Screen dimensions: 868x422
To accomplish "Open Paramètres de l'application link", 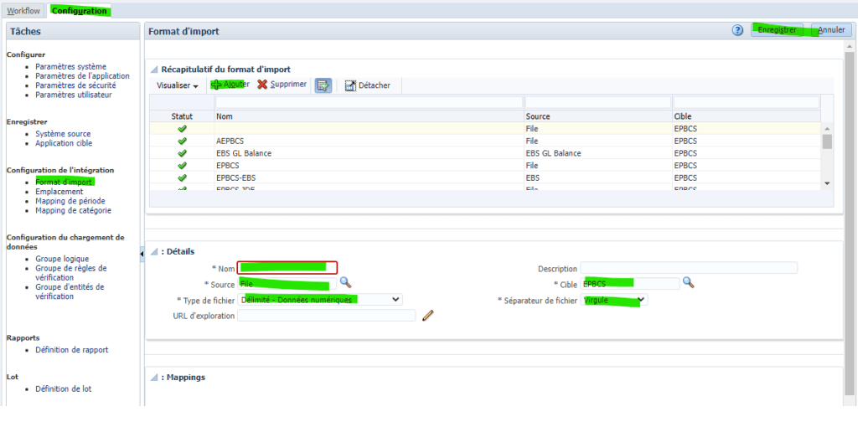I will [x=82, y=75].
